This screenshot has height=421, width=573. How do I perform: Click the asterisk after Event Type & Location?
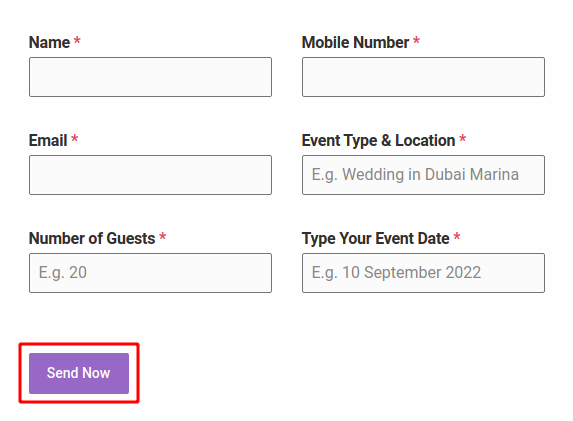(462, 138)
